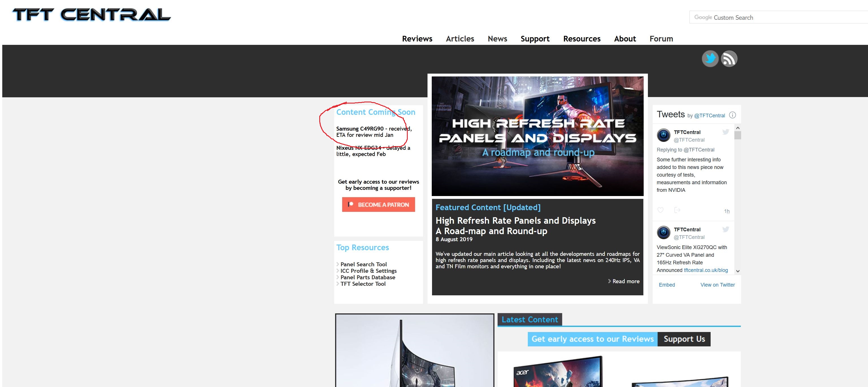Click the Become a Patron button
Image resolution: width=868 pixels, height=387 pixels.
click(x=378, y=205)
